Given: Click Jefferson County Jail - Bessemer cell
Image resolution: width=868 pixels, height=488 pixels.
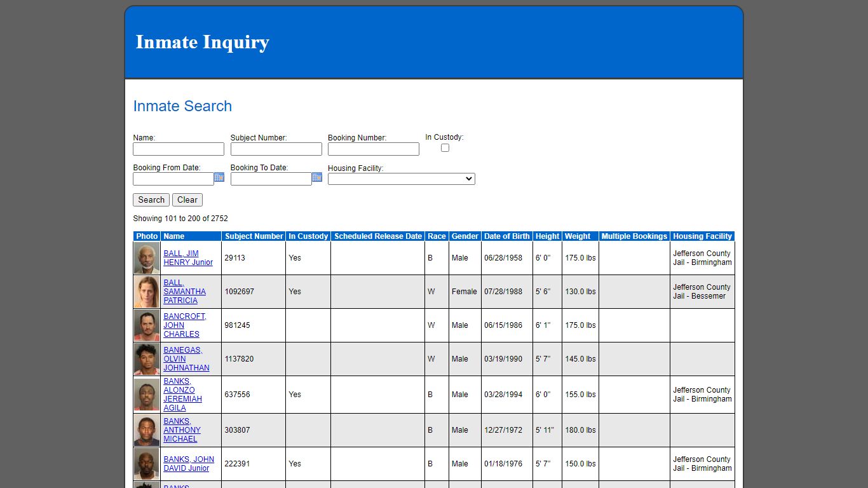Looking at the screenshot, I should [x=702, y=292].
